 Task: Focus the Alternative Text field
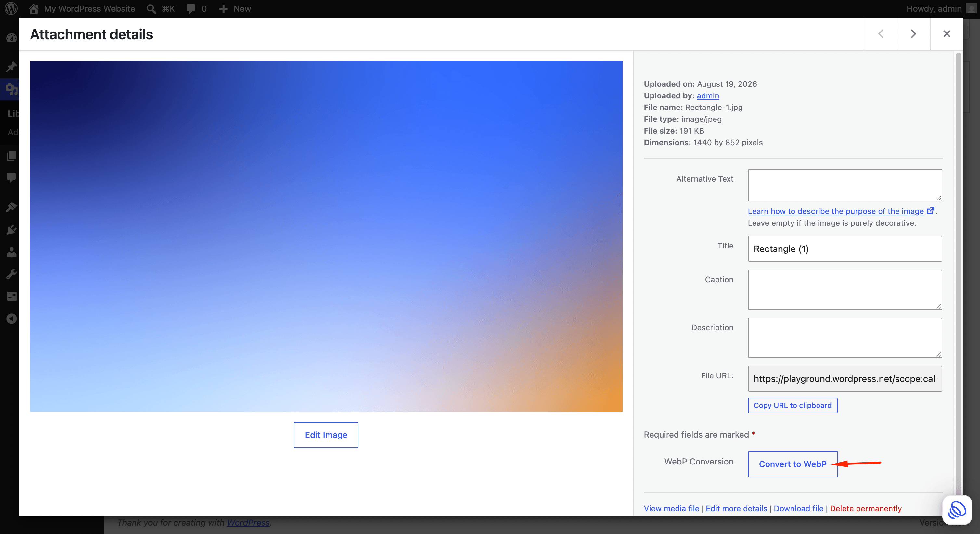[845, 185]
